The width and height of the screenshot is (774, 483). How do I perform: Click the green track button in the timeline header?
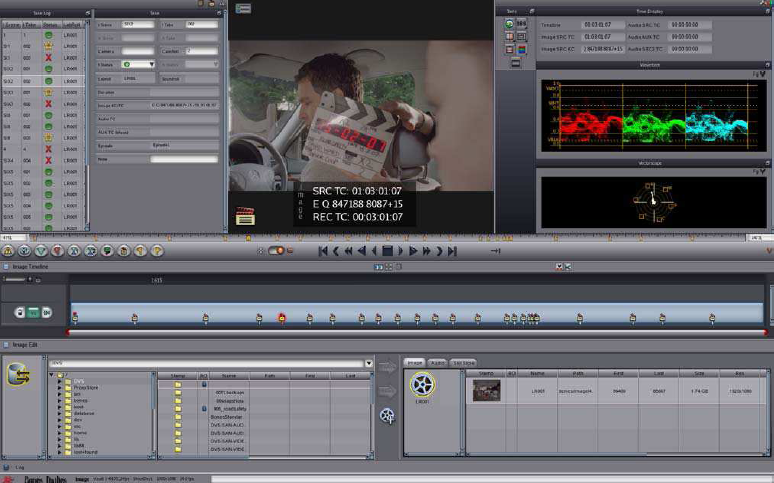click(34, 312)
